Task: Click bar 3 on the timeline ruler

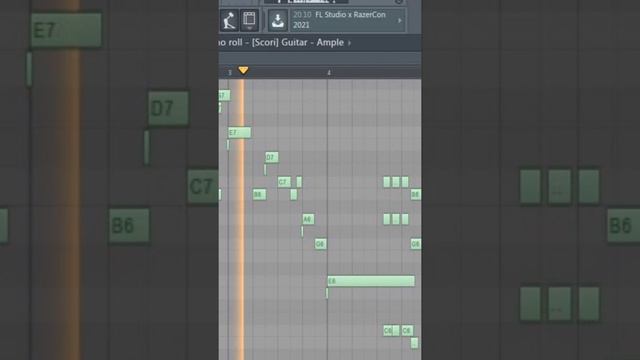Action: (230, 73)
